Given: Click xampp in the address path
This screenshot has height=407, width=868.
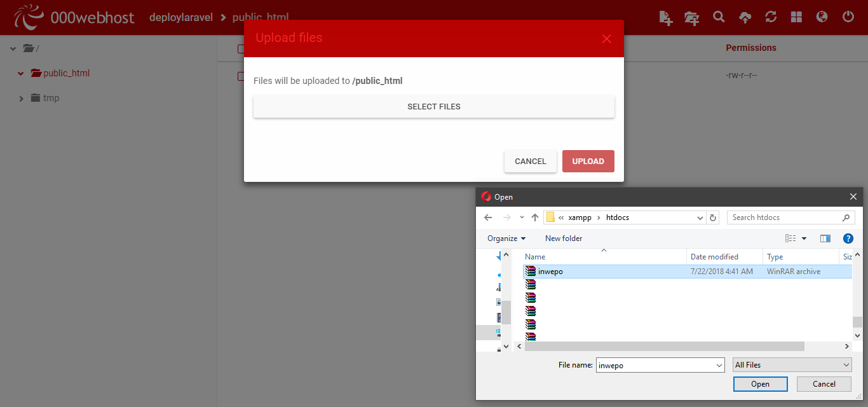Looking at the screenshot, I should 580,217.
